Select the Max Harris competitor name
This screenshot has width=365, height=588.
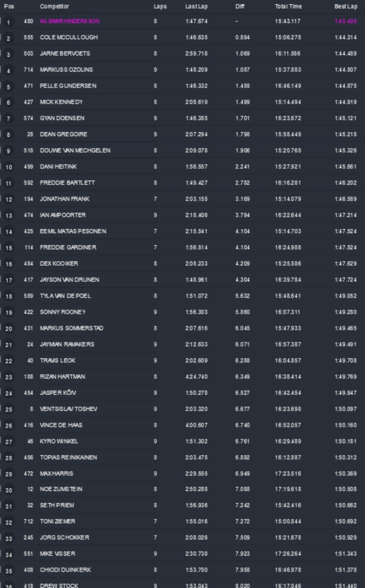(57, 474)
